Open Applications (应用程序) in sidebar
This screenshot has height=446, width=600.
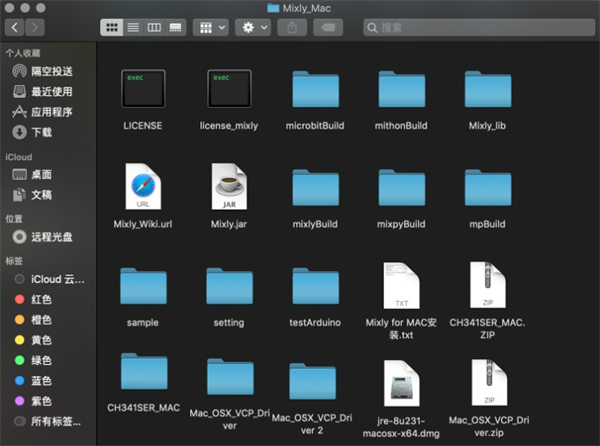pos(43,112)
